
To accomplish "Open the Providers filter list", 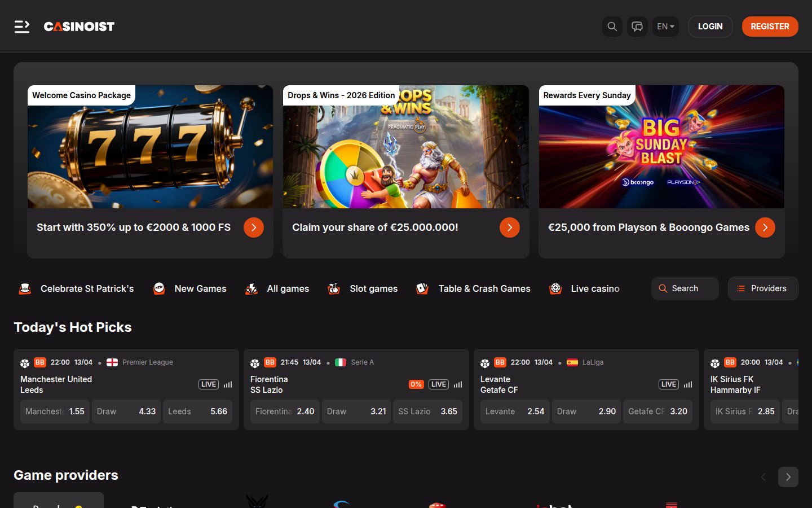I will coord(763,288).
